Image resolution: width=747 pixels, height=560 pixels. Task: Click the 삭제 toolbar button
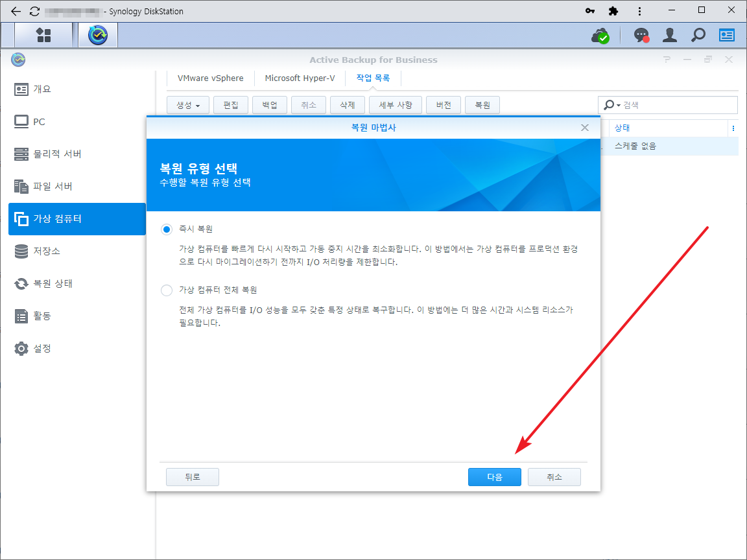click(x=348, y=105)
